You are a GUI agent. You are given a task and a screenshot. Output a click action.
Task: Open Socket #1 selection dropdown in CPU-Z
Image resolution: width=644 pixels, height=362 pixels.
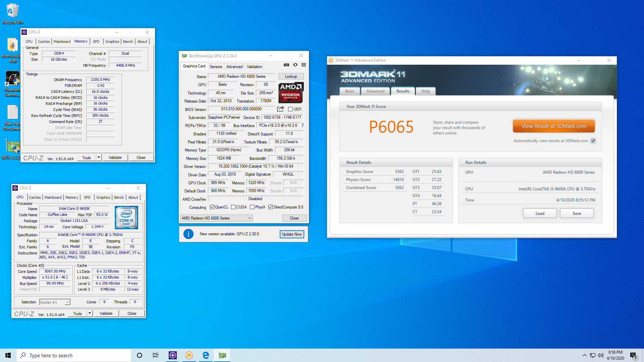[55, 302]
